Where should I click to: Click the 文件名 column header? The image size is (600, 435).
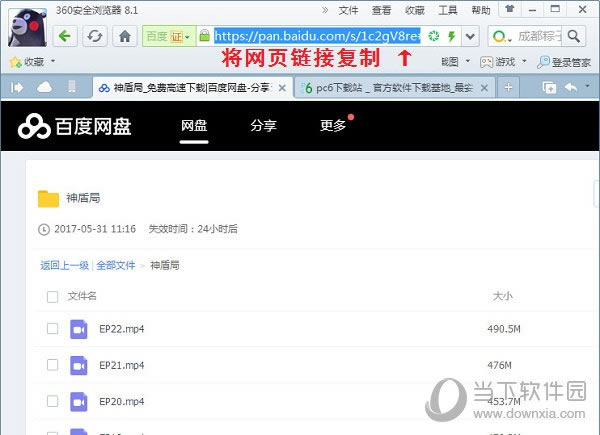pos(82,296)
